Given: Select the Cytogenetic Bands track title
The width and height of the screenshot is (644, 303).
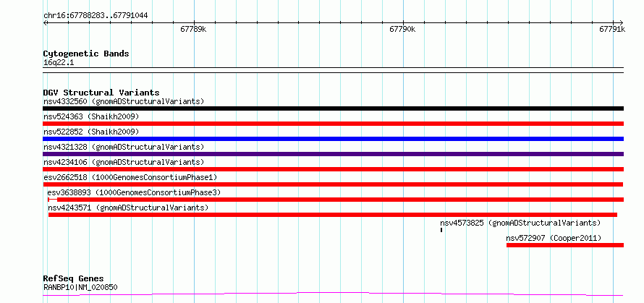Looking at the screenshot, I should [x=86, y=54].
